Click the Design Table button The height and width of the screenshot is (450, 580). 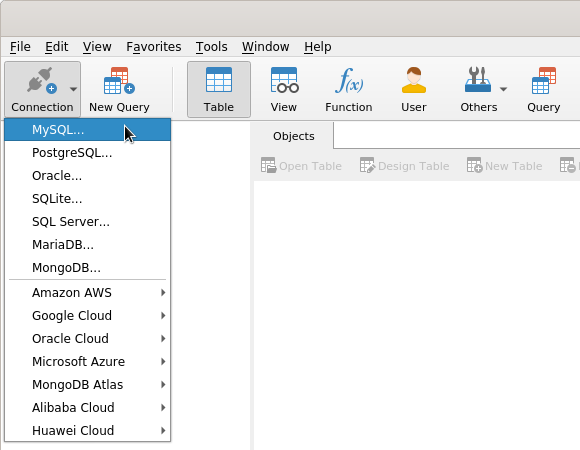405,166
